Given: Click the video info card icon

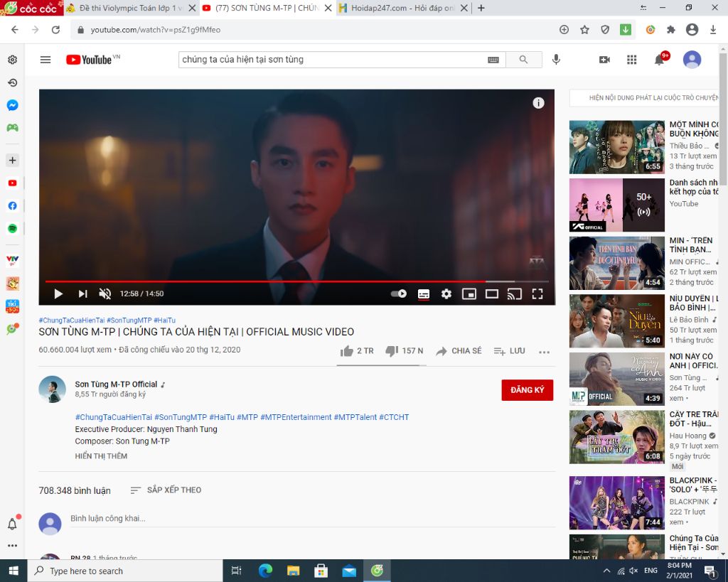Looking at the screenshot, I should click(x=538, y=103).
